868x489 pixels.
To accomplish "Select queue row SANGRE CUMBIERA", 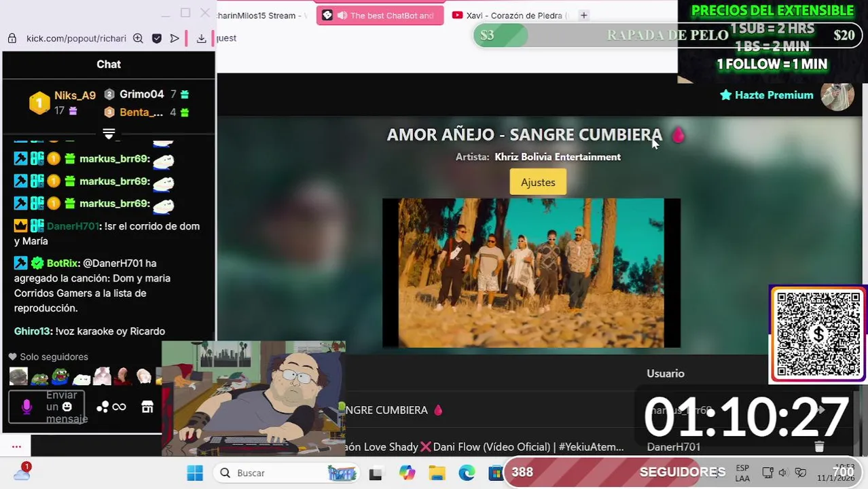I will point(394,410).
